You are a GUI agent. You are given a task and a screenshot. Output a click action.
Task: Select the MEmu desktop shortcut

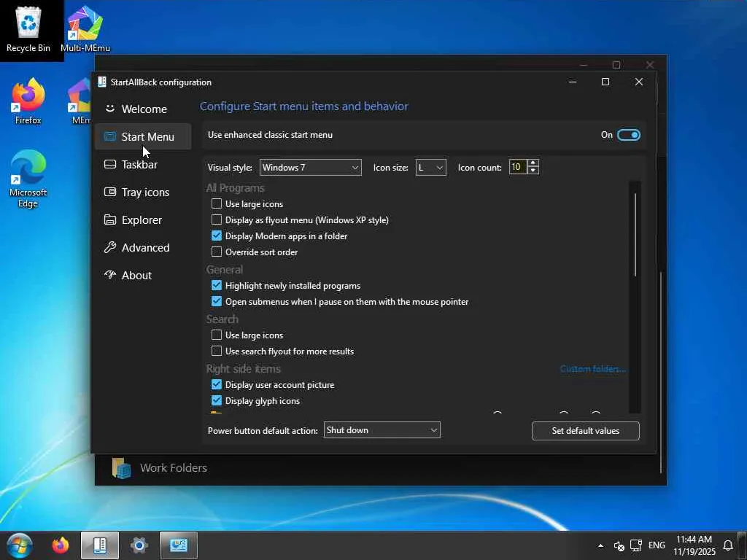coord(80,101)
